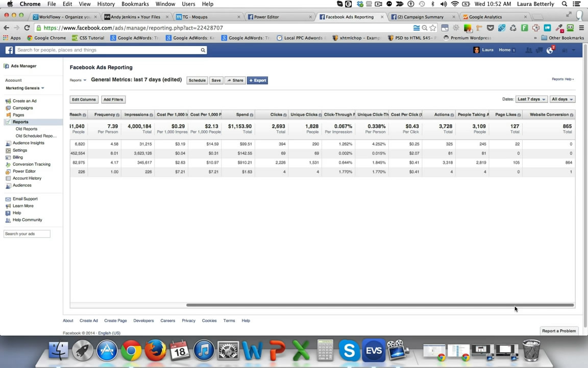Click the horizontal table scrollbar

point(380,305)
